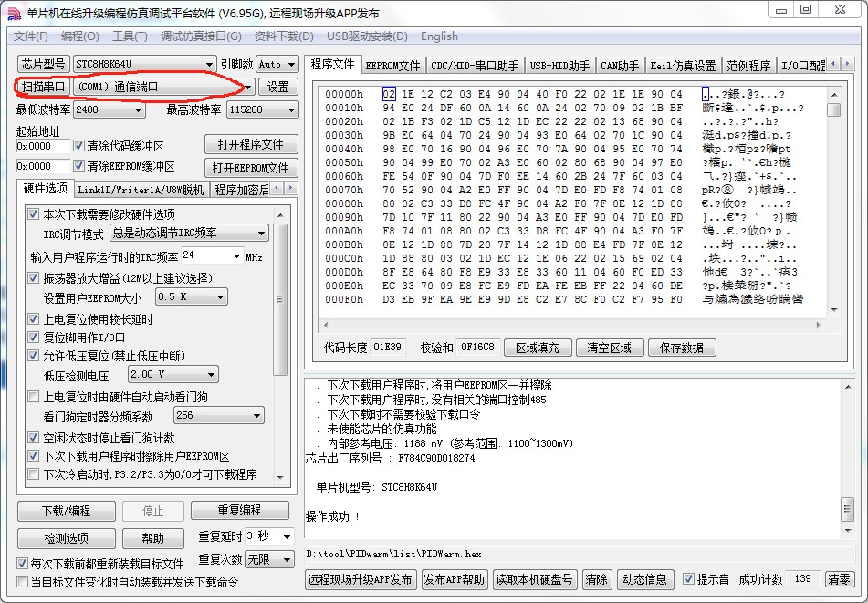Open the 工具(T) menu
The height and width of the screenshot is (603, 868).
point(130,36)
